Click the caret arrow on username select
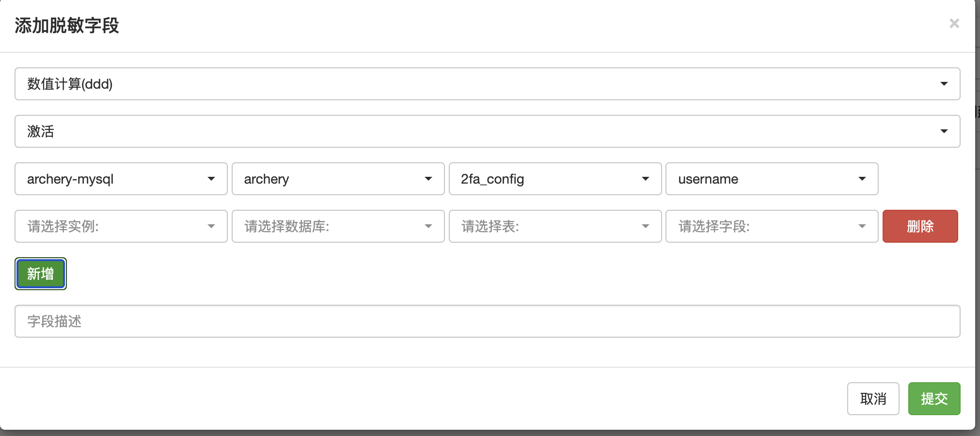This screenshot has height=436, width=980. point(862,179)
